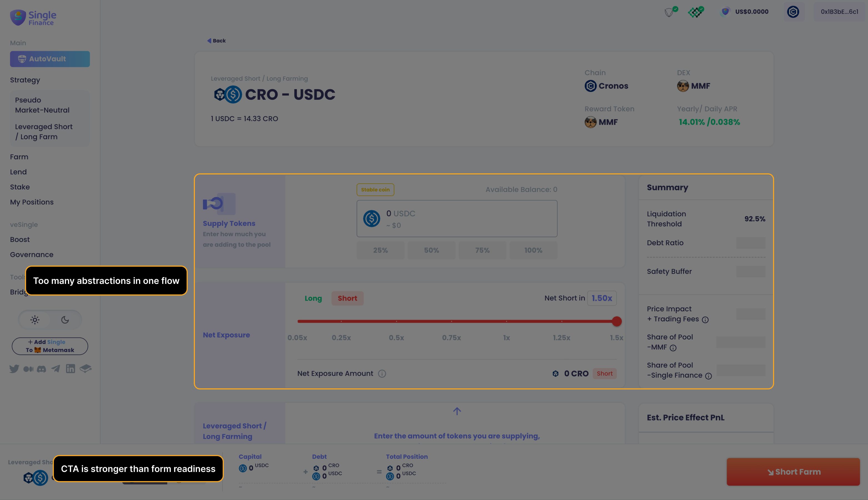The image size is (868, 500).
Task: Switch to light theme sun icon
Action: [35, 320]
